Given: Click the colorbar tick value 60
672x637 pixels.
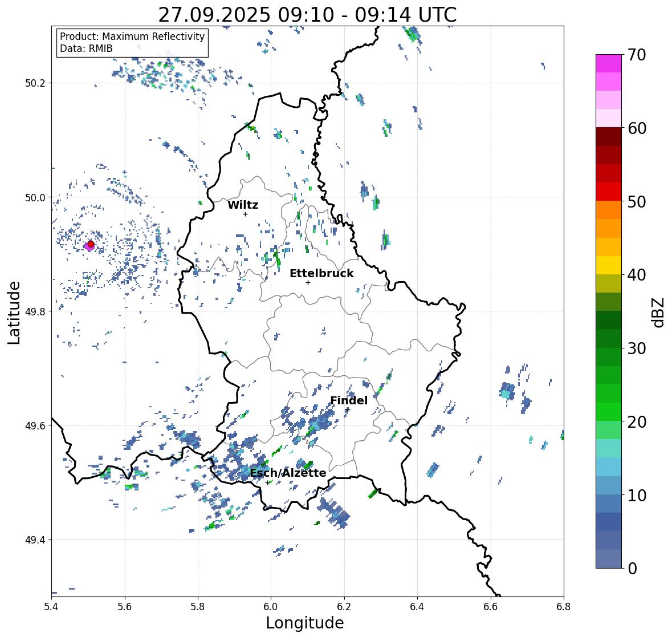Looking at the screenshot, I should coord(637,128).
